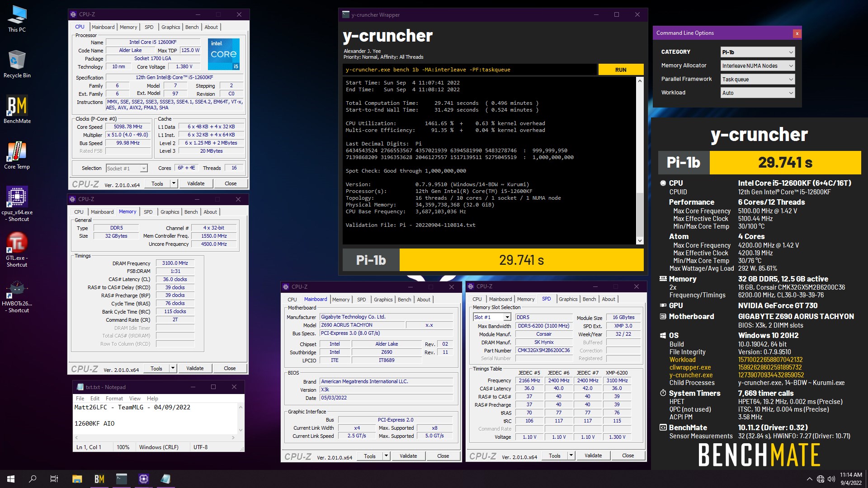Open the network tray icon

(x=821, y=479)
